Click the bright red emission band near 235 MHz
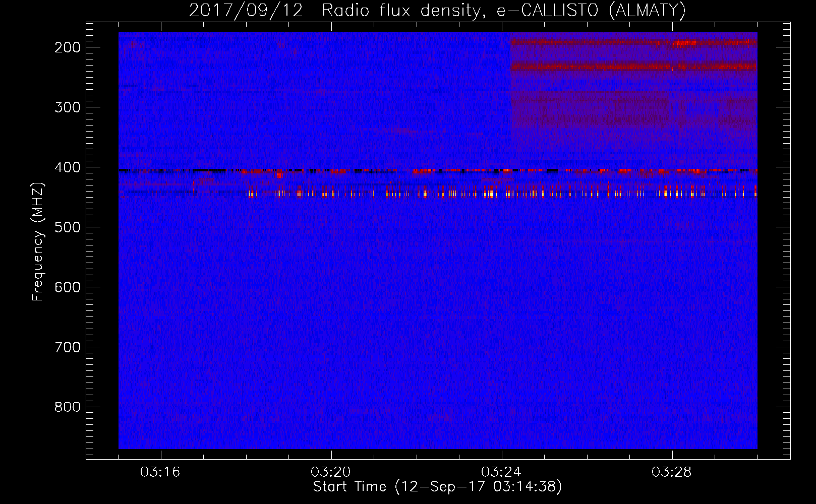This screenshot has height=504, width=816. click(x=634, y=66)
